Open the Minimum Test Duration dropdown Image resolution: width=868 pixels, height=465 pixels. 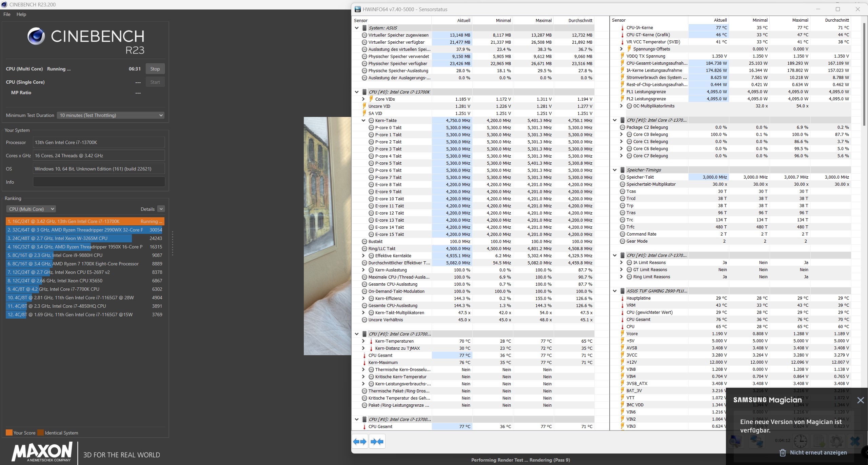click(x=111, y=115)
